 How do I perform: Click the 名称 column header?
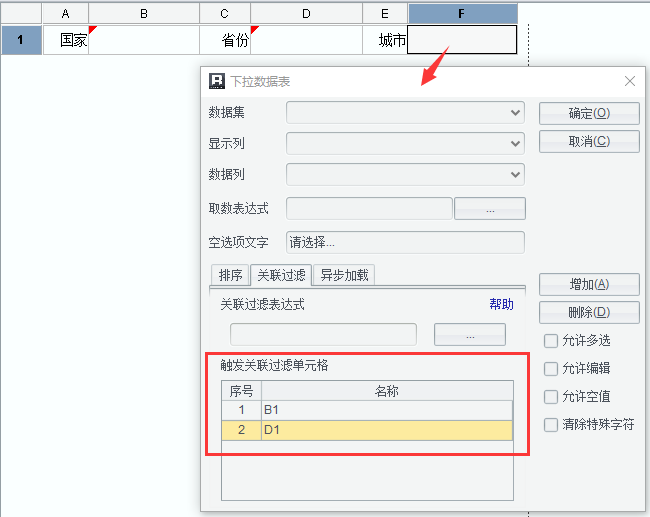(387, 391)
